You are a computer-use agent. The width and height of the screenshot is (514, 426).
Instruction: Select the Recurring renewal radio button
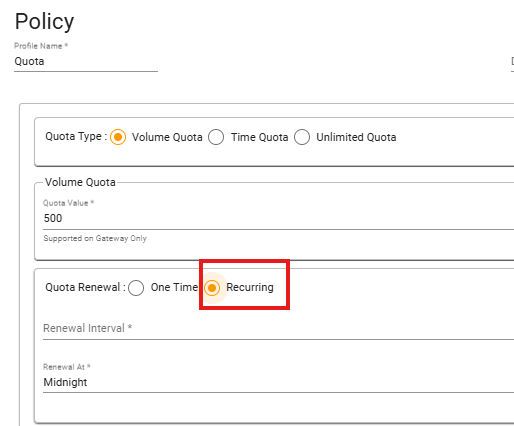click(212, 287)
